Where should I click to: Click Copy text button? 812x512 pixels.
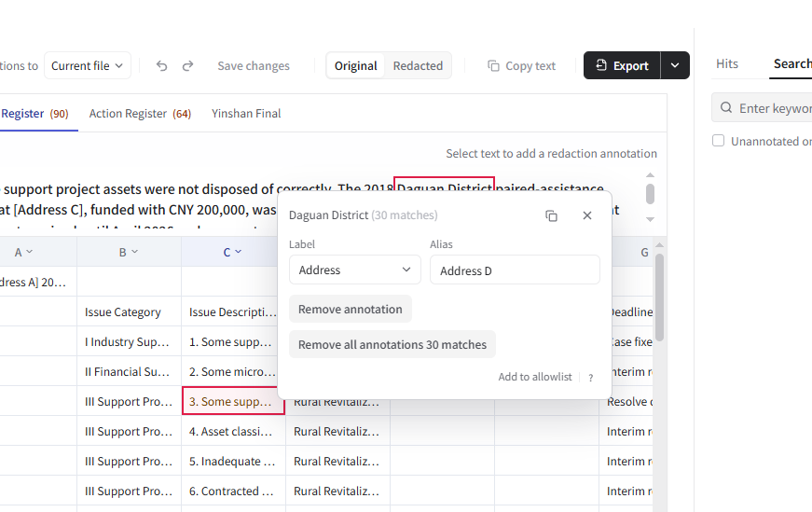point(521,66)
